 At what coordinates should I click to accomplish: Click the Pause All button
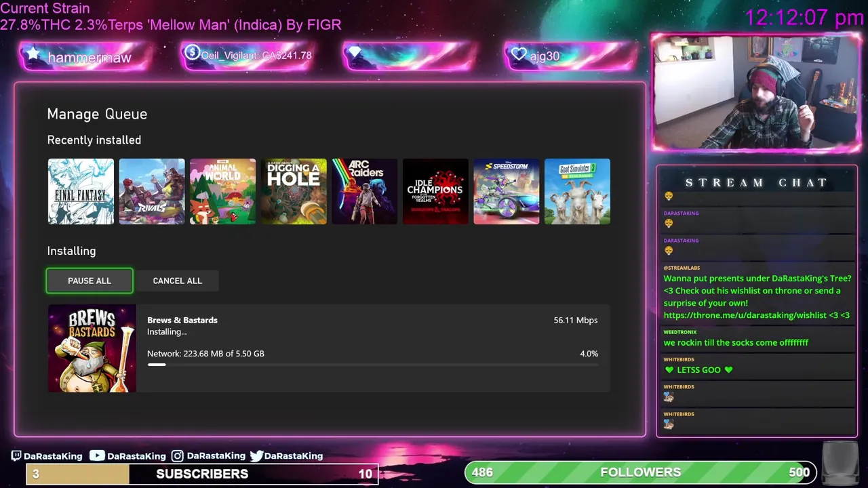tap(90, 281)
